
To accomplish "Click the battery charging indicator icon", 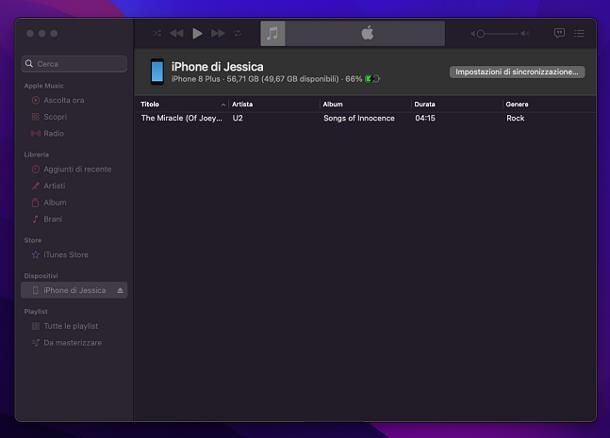I will coord(372,79).
